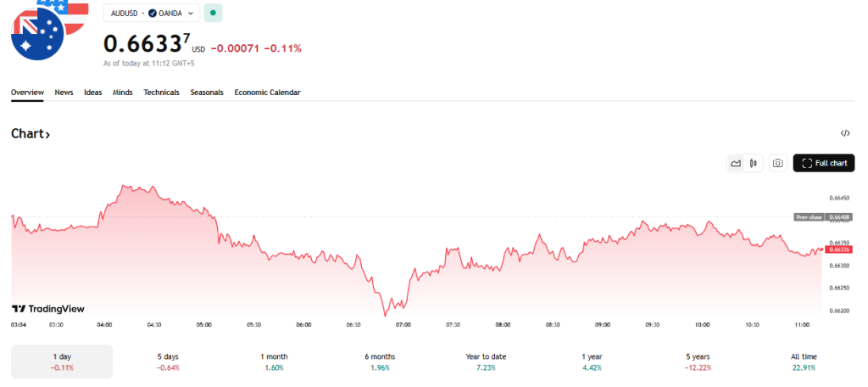868x387 pixels.
Task: Click the TradingView logo link
Action: (48, 309)
